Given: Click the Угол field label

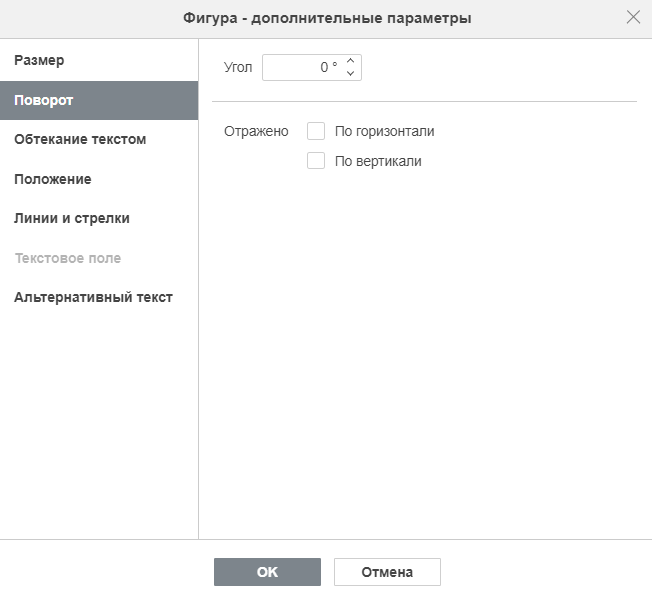Looking at the screenshot, I should [x=238, y=67].
